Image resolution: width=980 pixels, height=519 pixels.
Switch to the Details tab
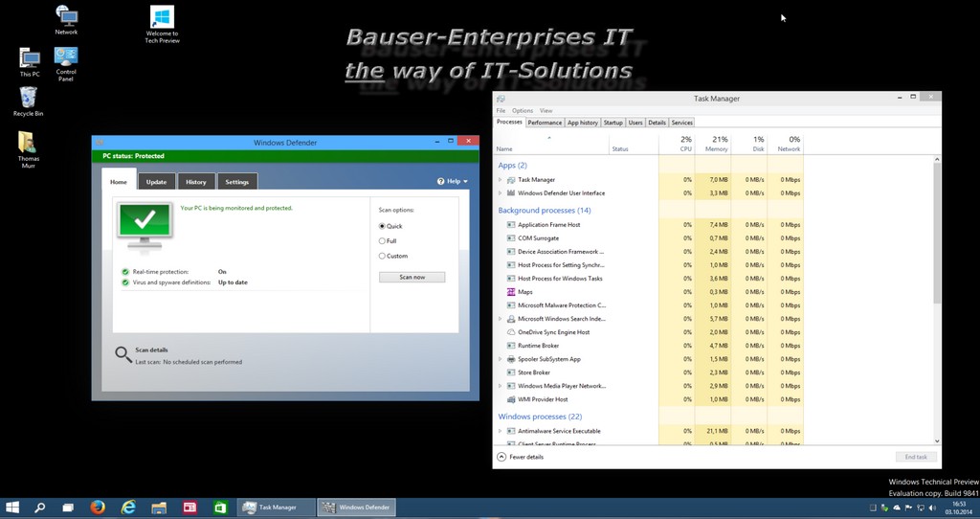(657, 123)
